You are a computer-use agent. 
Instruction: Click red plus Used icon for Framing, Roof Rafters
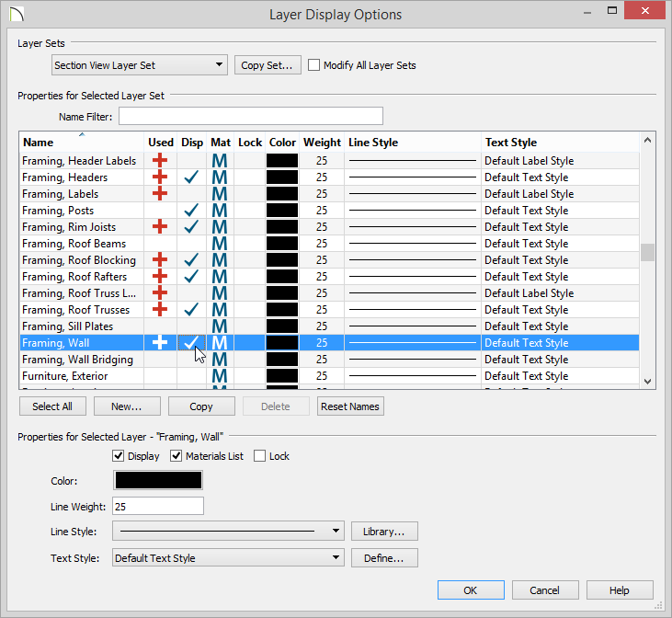(x=160, y=276)
